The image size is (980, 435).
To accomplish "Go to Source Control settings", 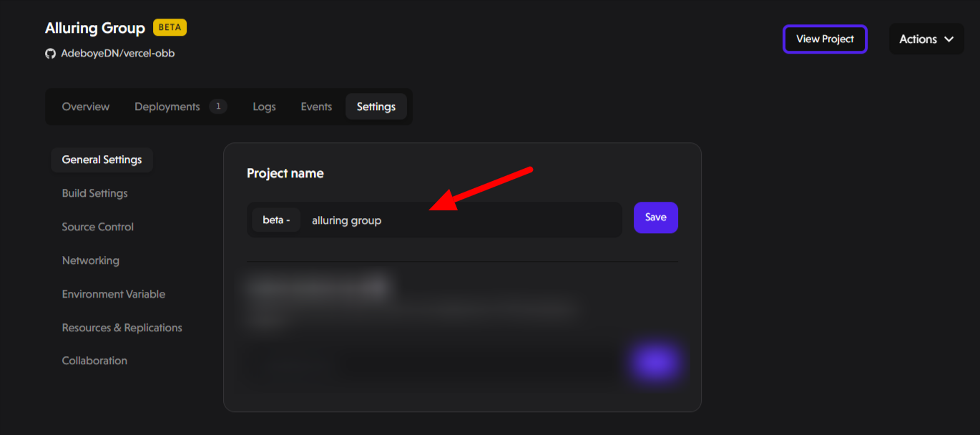I will click(x=98, y=227).
